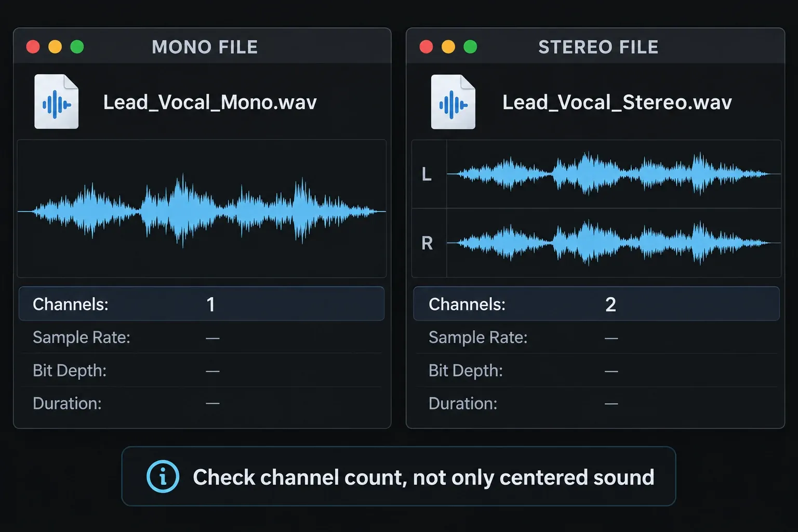The height and width of the screenshot is (532, 798).
Task: Minimize the Stereo File window
Action: [448, 47]
